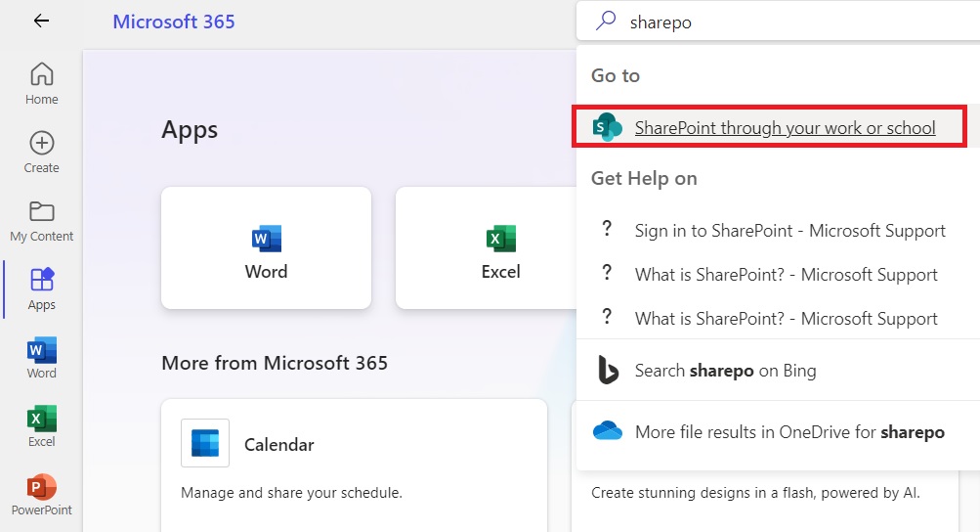The width and height of the screenshot is (980, 532).
Task: Open the Excel app card
Action: point(487,247)
